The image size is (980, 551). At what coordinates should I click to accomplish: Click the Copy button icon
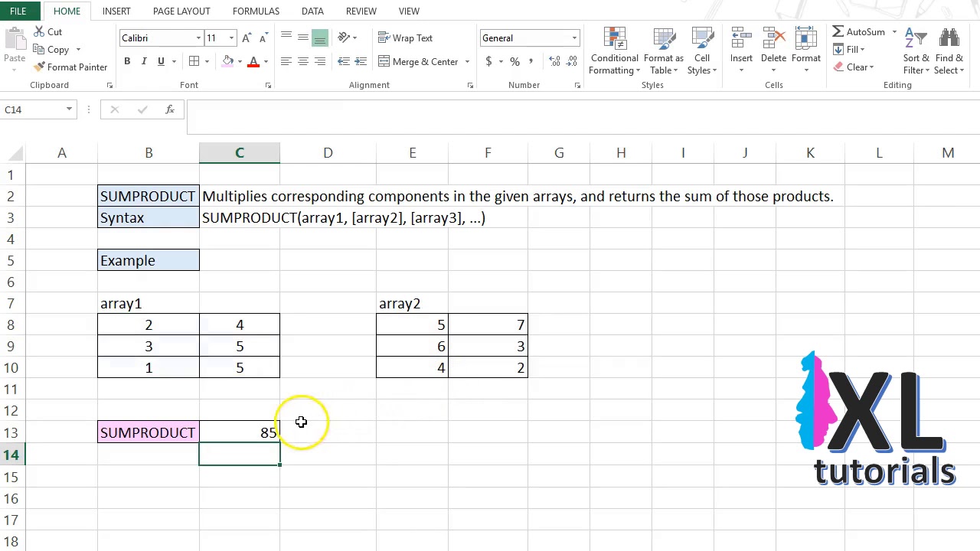pyautogui.click(x=38, y=50)
